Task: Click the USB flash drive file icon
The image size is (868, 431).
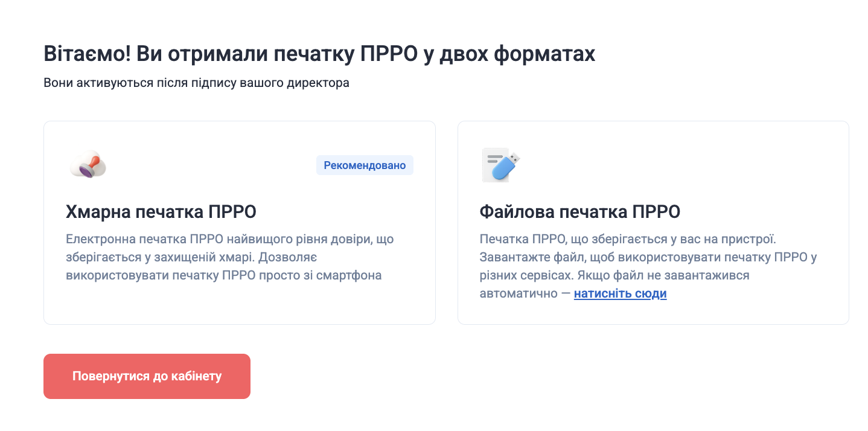Action: point(500,165)
